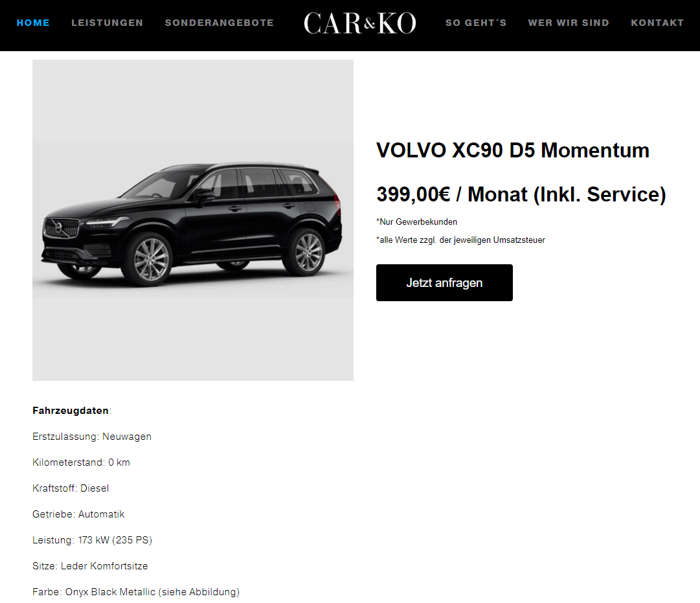Open SONDERANGEBOTE in the navigation
The width and height of the screenshot is (700, 603).
(x=220, y=23)
